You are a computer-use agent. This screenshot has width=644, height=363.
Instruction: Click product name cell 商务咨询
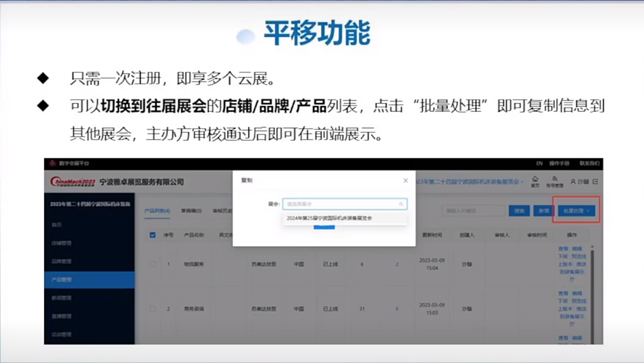point(194,308)
